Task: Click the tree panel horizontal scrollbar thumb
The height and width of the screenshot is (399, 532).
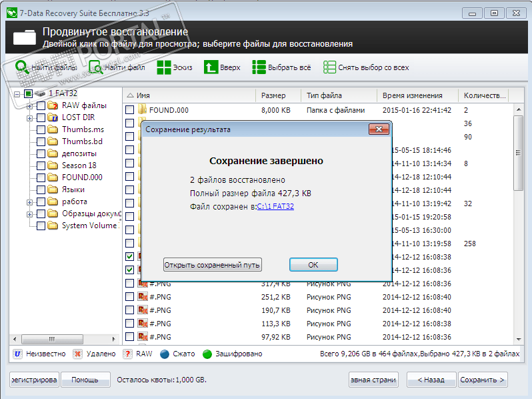Action: click(52, 339)
